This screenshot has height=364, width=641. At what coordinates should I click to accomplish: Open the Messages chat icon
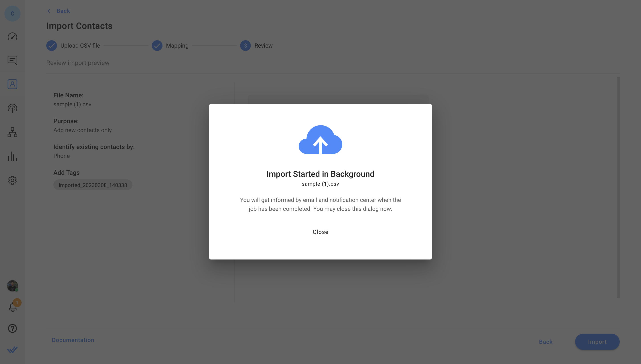(12, 60)
